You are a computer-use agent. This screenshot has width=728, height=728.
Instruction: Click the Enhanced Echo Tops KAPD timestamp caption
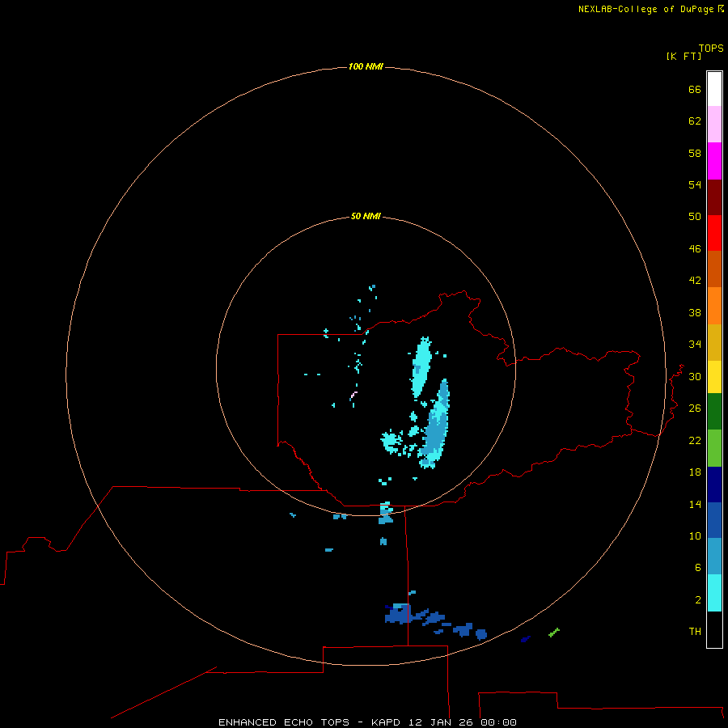click(x=367, y=722)
